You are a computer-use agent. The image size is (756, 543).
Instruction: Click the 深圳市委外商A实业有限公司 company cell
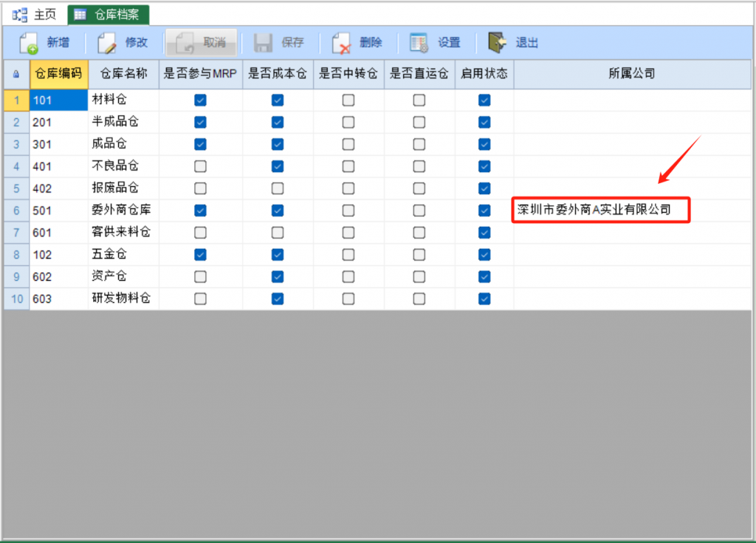[x=600, y=211]
